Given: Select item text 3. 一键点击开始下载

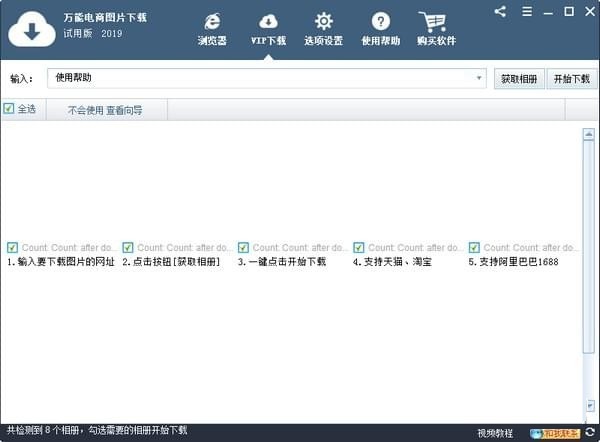Looking at the screenshot, I should [282, 262].
